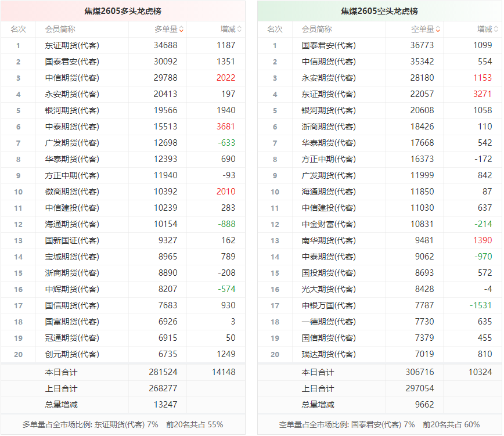Click 名次 header in 空头龙虎榜 table
Screen dimensions: 504x436
click(x=275, y=29)
